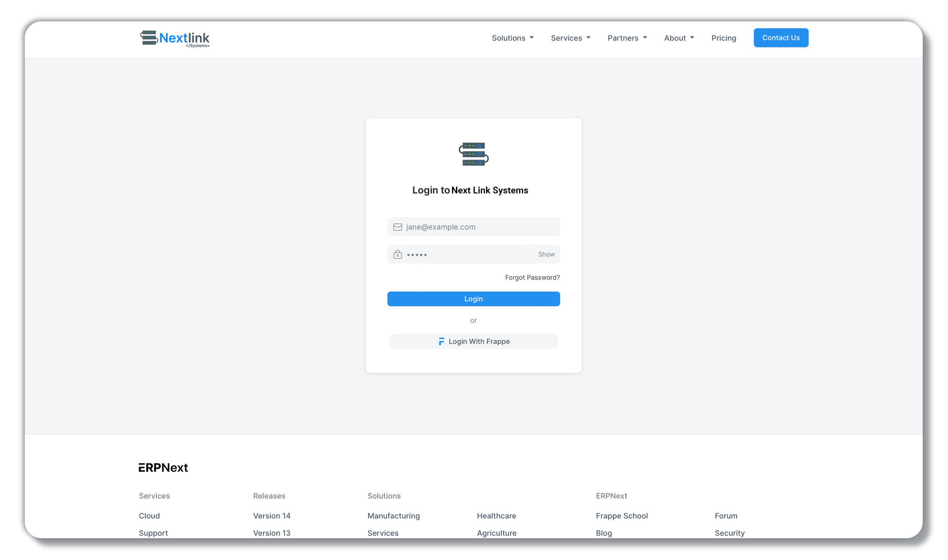
Task: Expand the Solutions dropdown menu
Action: 512,38
